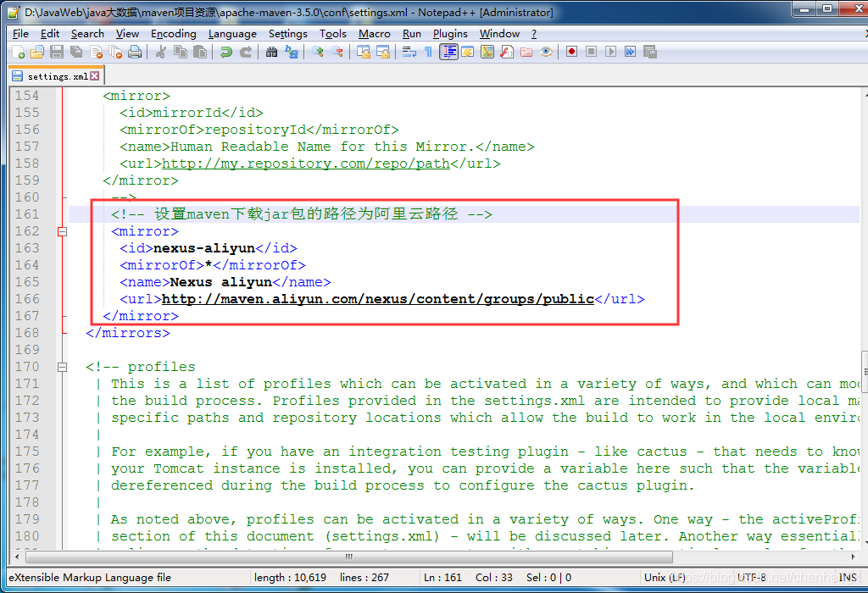Click the Copy icon in toolbar
The image size is (868, 593).
(181, 52)
